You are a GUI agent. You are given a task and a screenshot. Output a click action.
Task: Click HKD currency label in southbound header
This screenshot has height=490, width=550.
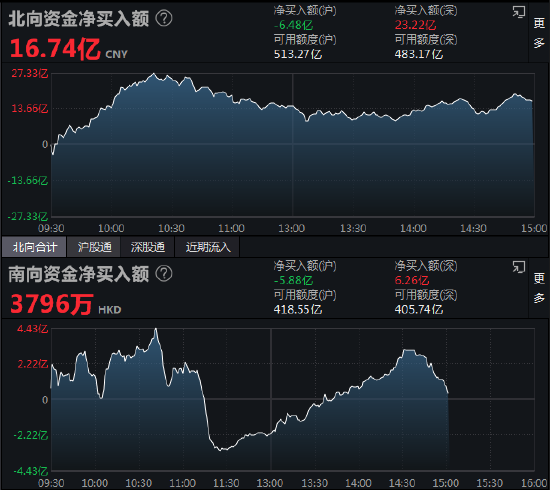[x=109, y=310]
